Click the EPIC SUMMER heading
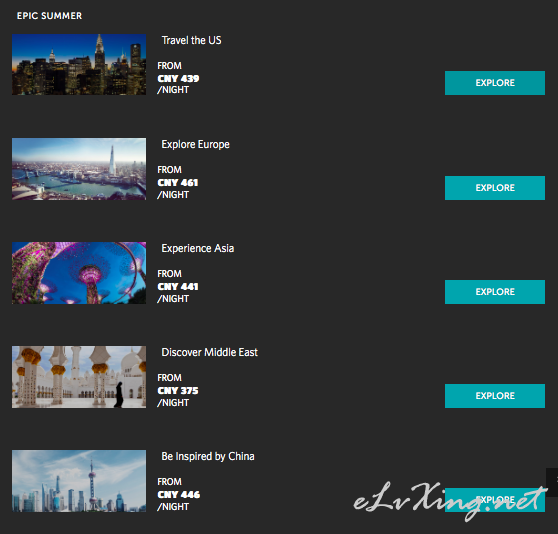Screen dimensions: 558x534 point(49,16)
